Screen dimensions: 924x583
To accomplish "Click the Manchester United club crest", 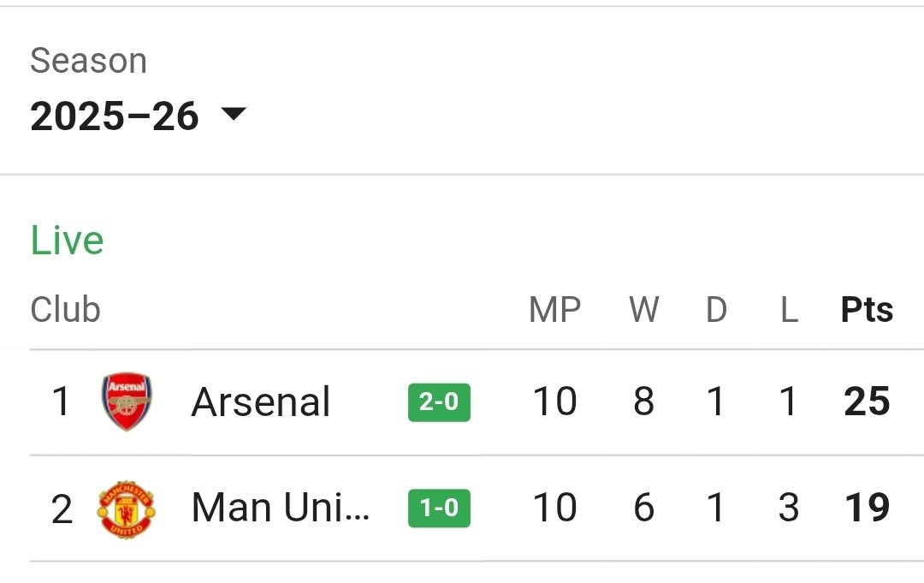I will click(x=126, y=509).
